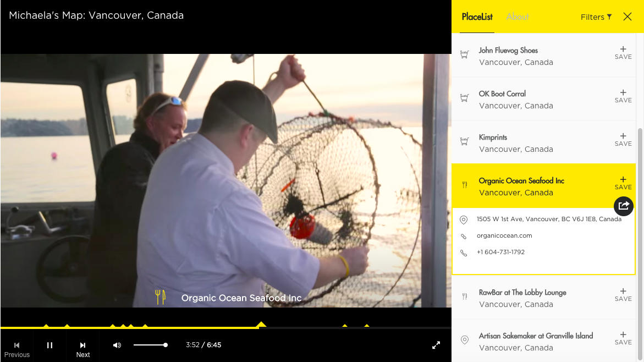Go to the Previous place video

click(x=17, y=349)
